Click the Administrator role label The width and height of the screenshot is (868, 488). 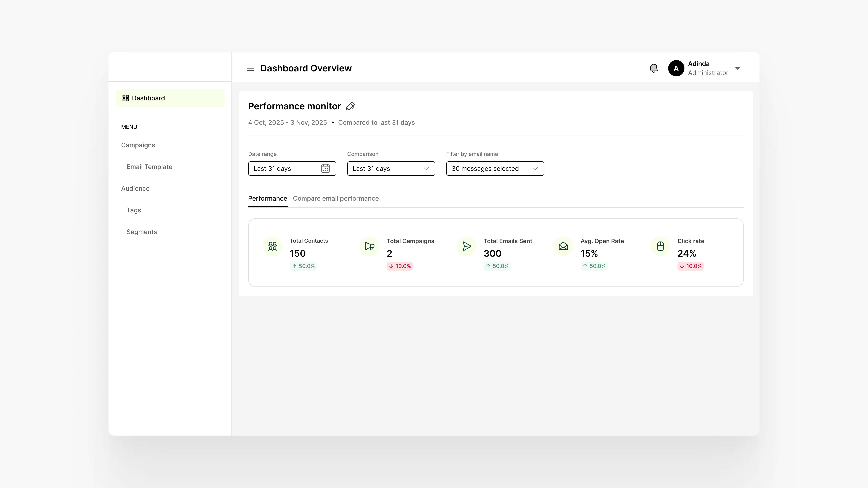pos(708,73)
